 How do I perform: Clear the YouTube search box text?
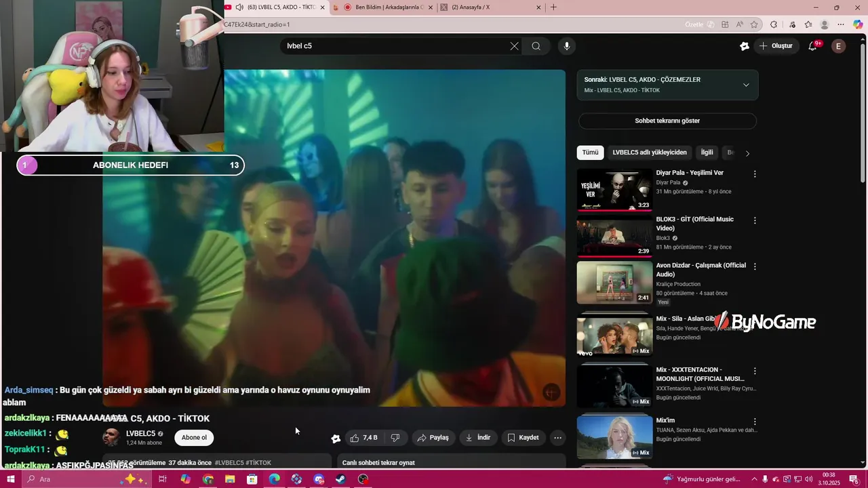(514, 46)
